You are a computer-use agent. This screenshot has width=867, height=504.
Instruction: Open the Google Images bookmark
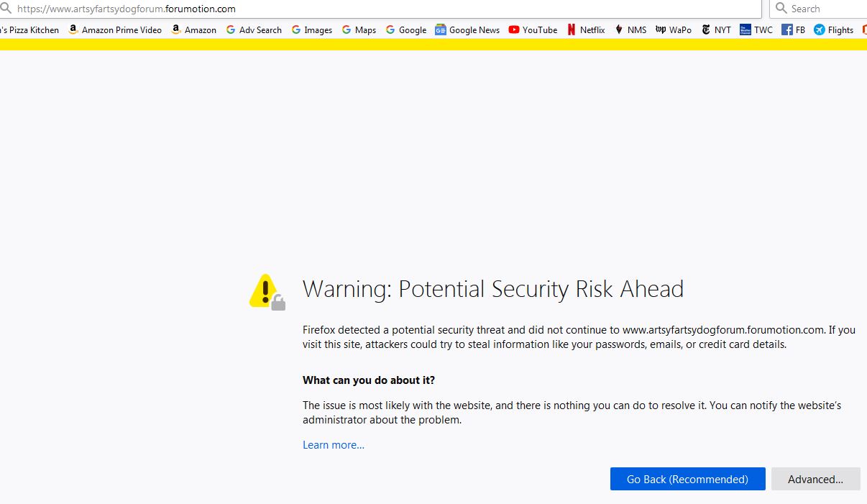(311, 29)
